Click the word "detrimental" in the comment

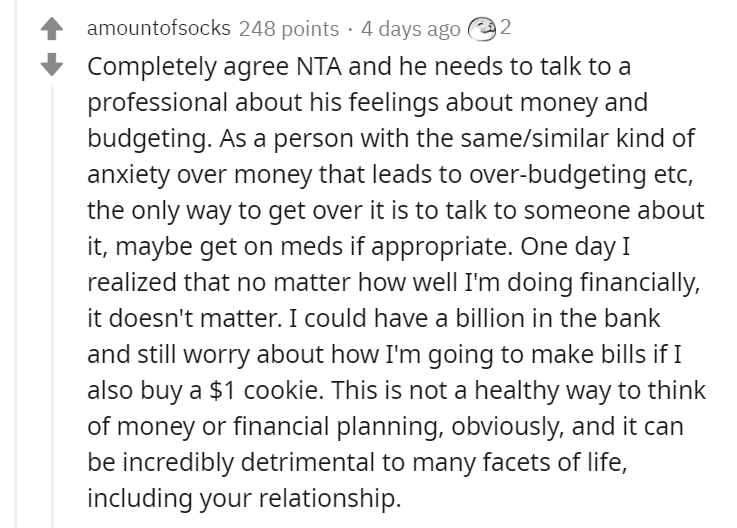click(307, 462)
